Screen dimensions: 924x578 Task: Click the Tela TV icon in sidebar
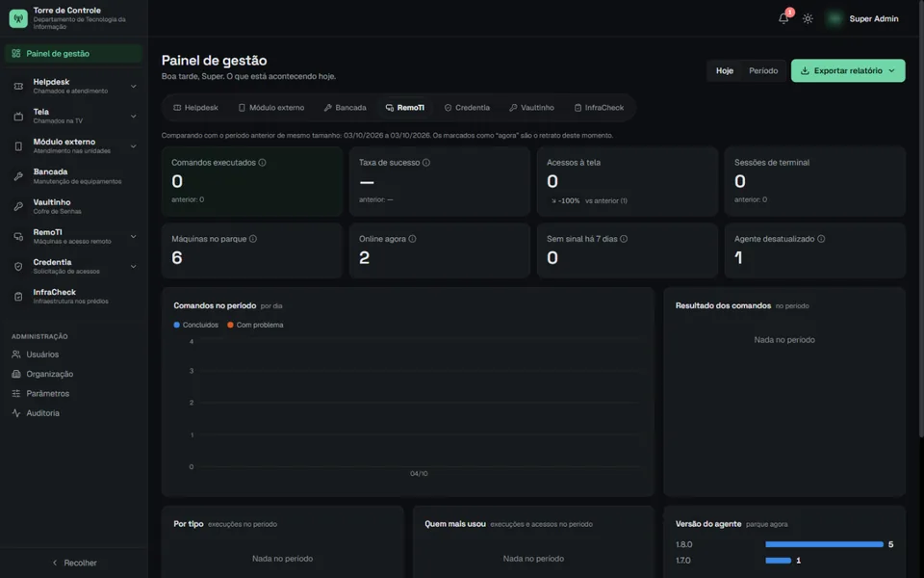pos(18,117)
